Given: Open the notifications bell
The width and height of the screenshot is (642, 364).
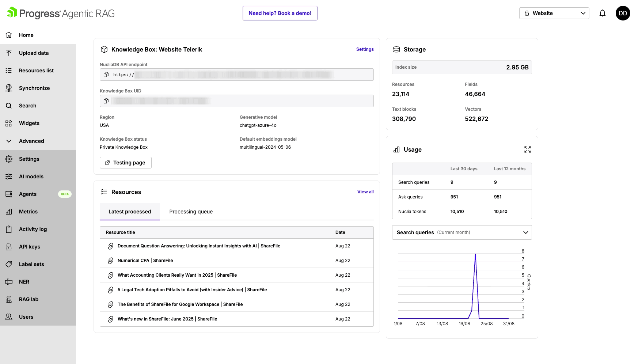Looking at the screenshot, I should click(603, 13).
